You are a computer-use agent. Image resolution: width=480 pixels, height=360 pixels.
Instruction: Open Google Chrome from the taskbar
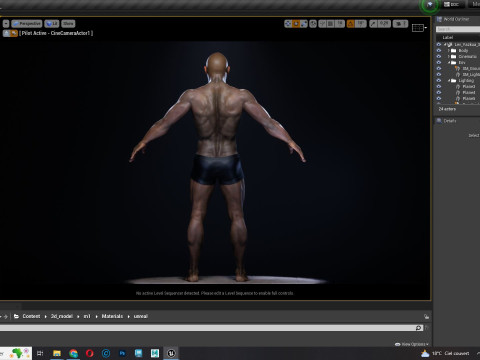point(73,353)
